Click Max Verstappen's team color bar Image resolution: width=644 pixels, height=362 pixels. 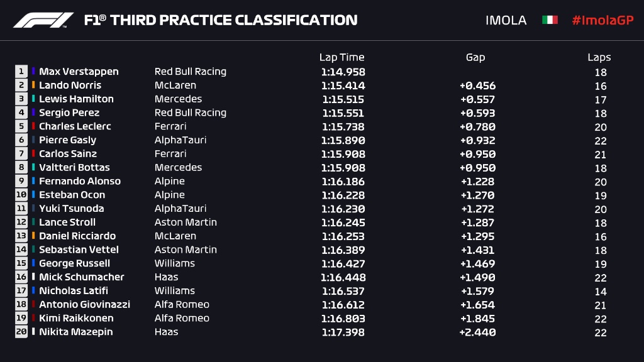tap(33, 72)
